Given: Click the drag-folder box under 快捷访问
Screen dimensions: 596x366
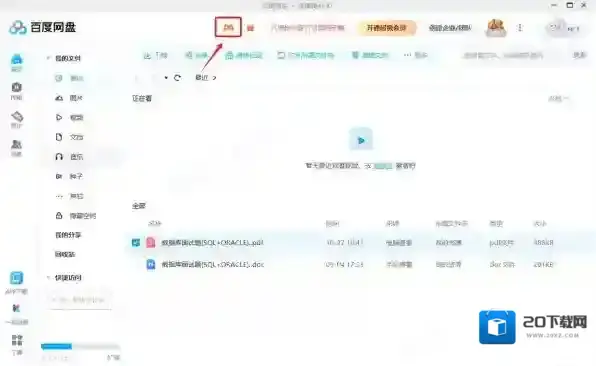Looking at the screenshot, I should click(x=80, y=300).
